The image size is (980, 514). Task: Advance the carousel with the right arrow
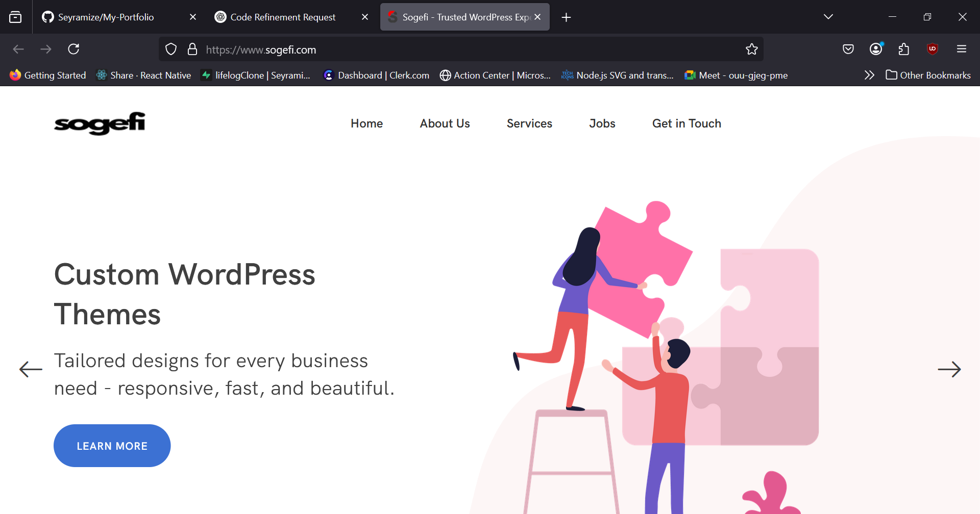coord(950,369)
